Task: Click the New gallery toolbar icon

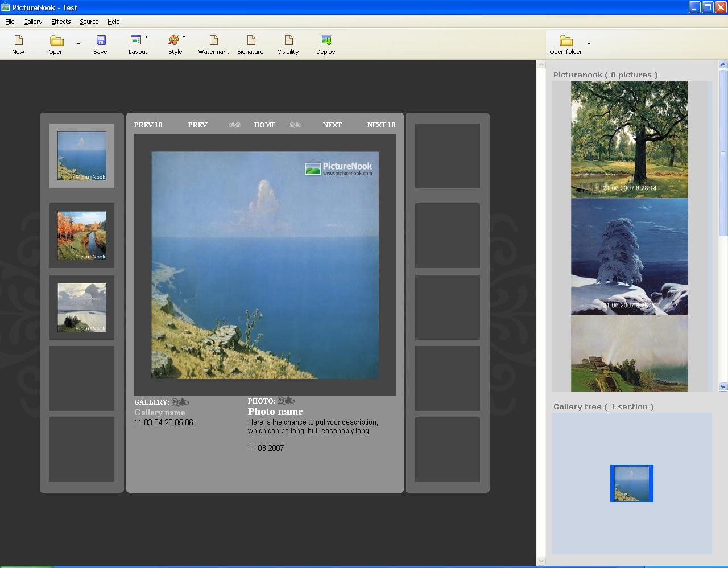Action: (x=18, y=40)
